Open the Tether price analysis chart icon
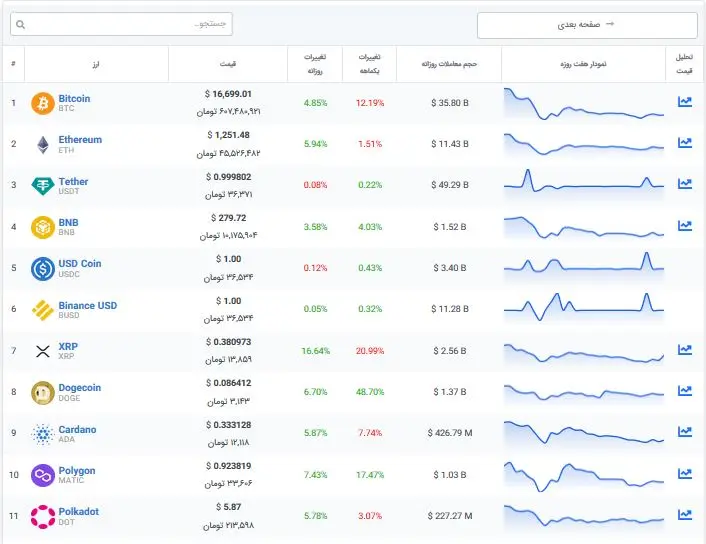 684,184
